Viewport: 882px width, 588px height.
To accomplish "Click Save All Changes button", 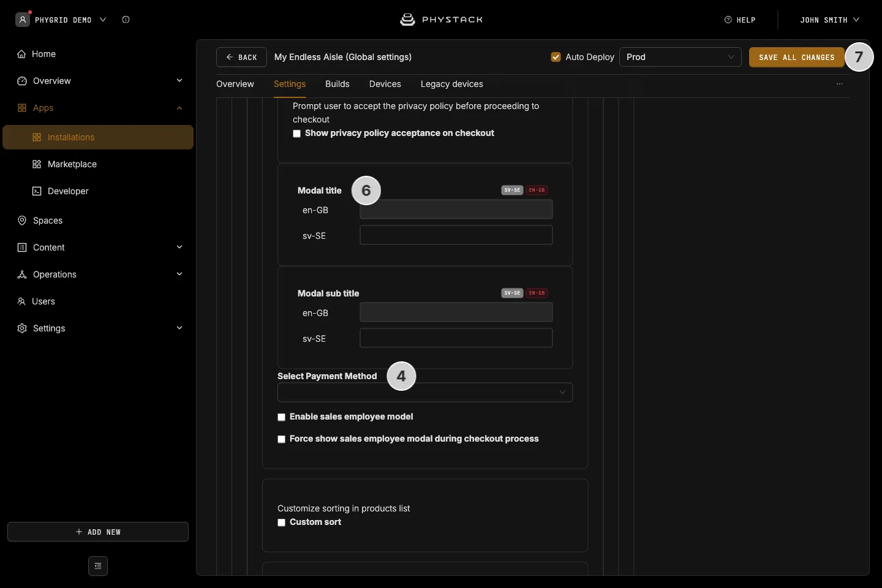I will click(797, 57).
